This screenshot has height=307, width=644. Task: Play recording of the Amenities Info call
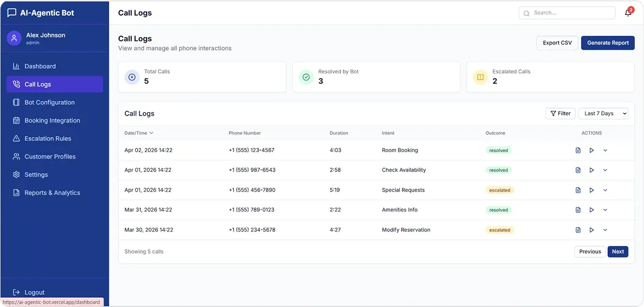click(x=592, y=210)
